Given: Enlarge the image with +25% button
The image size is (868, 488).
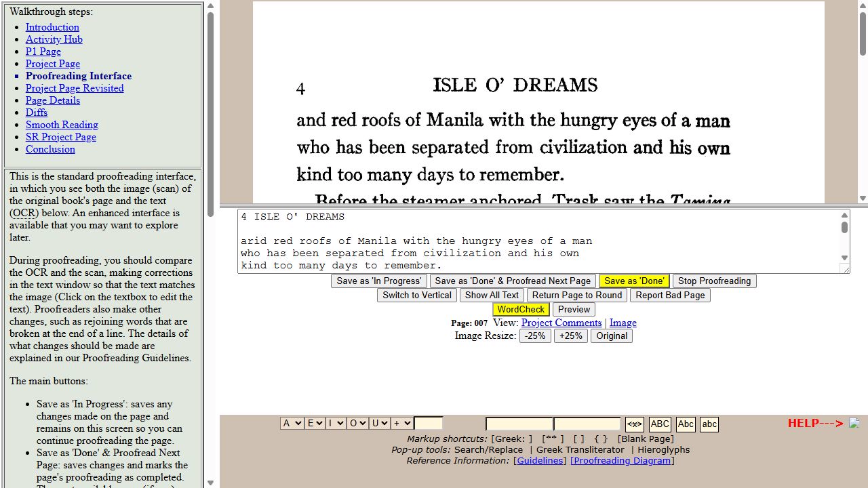Looking at the screenshot, I should coord(571,336).
